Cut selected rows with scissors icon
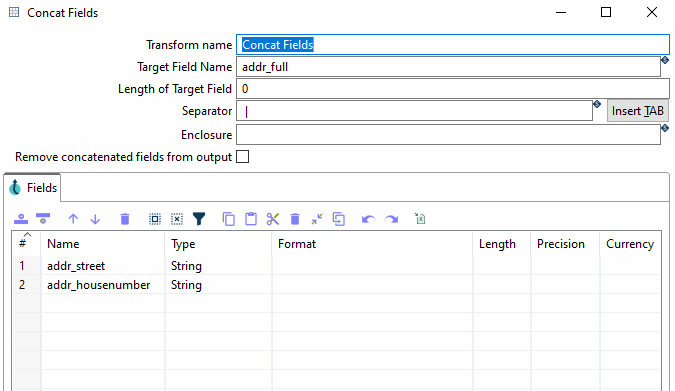Viewport: 675px width, 391px height. coord(273,219)
